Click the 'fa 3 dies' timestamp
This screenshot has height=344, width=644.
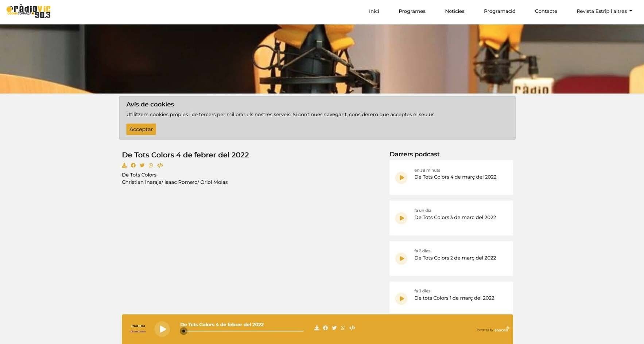(422, 291)
